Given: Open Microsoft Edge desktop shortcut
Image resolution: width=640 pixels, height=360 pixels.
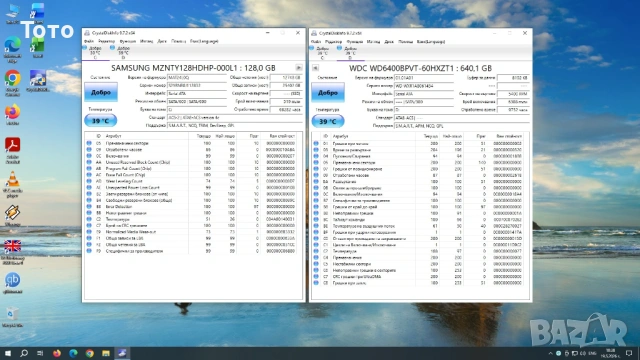Looking at the screenshot, I should [x=13, y=48].
